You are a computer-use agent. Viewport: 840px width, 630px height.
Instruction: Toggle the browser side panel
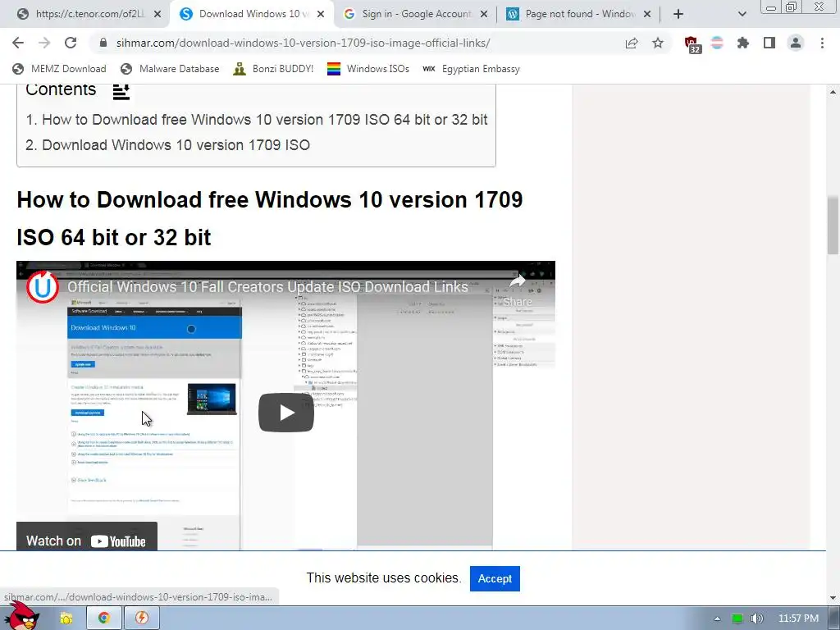point(769,43)
